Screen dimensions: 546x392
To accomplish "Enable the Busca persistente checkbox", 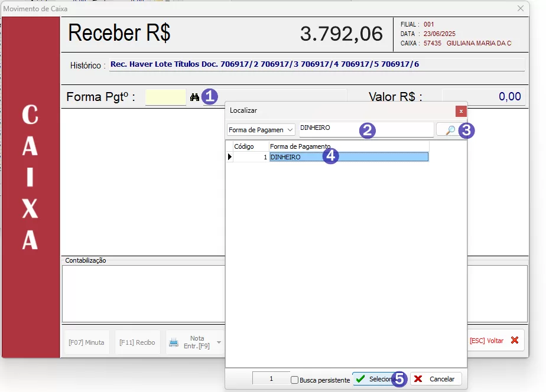I will click(295, 380).
